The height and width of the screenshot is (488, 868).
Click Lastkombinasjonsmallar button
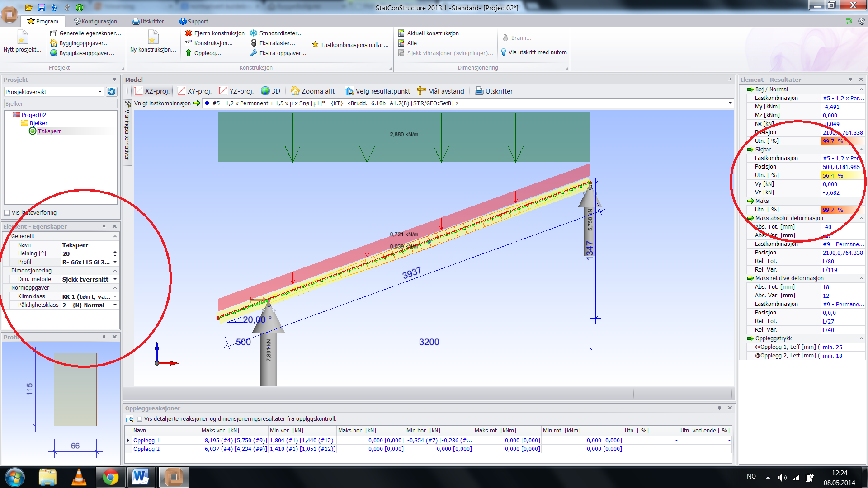pos(350,45)
